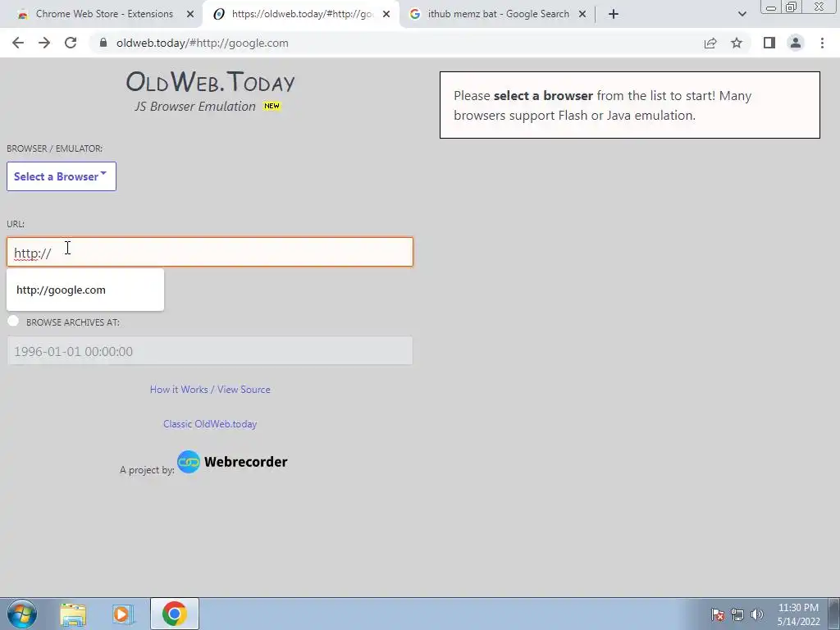Open File Explorer from the taskbar

click(x=73, y=614)
